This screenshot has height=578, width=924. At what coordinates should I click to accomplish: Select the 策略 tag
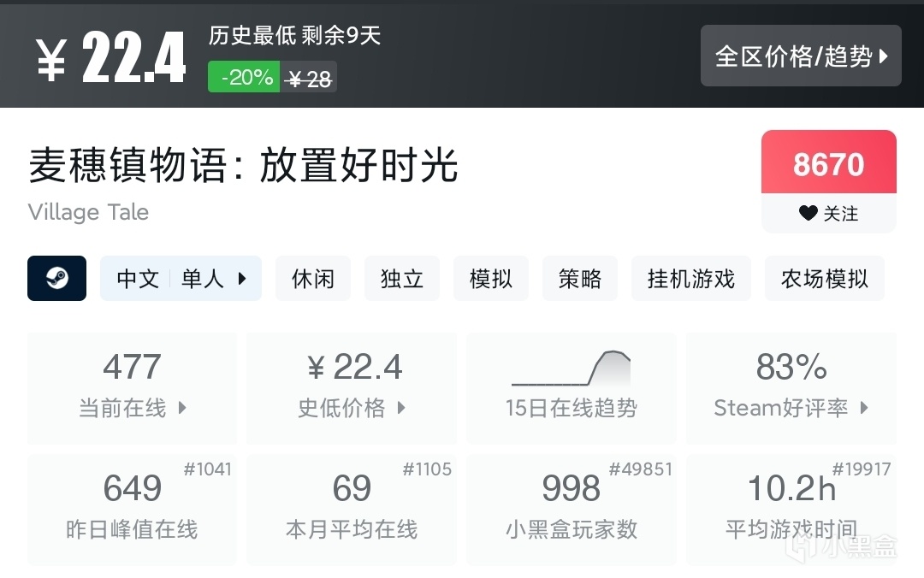[x=580, y=278]
